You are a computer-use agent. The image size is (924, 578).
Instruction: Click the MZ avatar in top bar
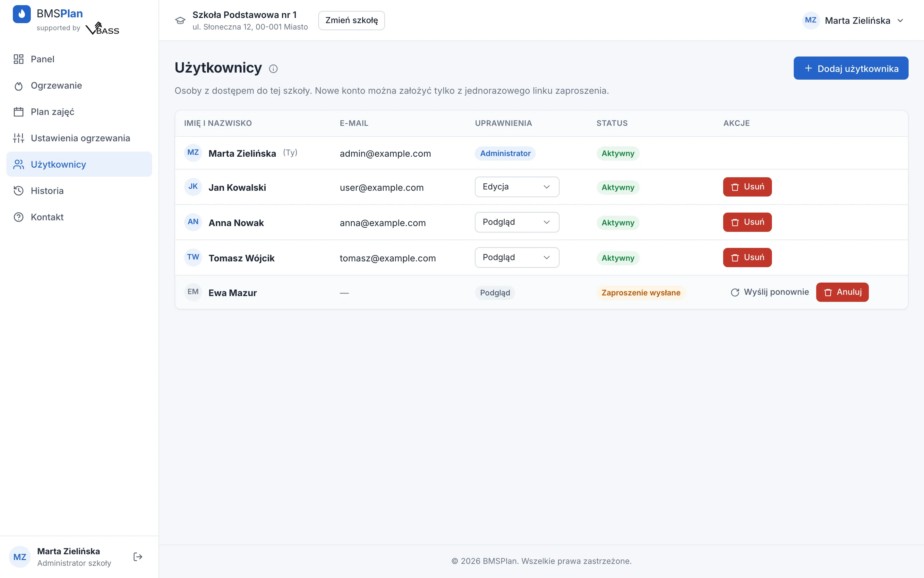(811, 20)
